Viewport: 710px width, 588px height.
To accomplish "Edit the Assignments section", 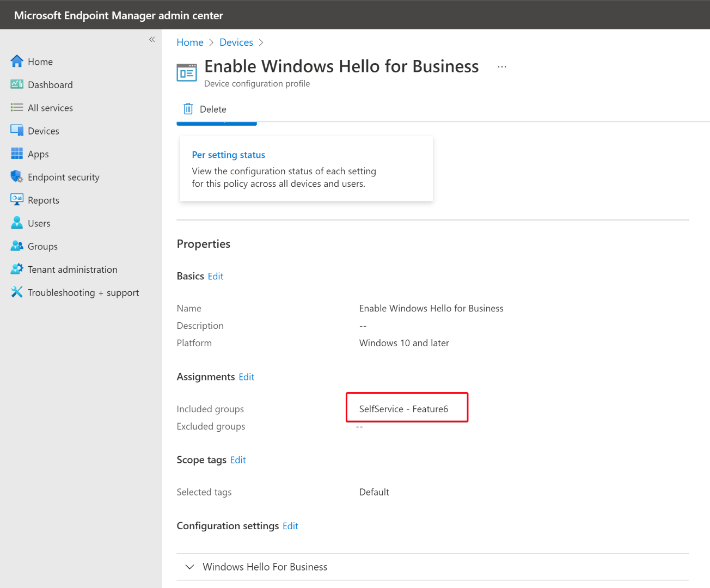I will pos(247,377).
